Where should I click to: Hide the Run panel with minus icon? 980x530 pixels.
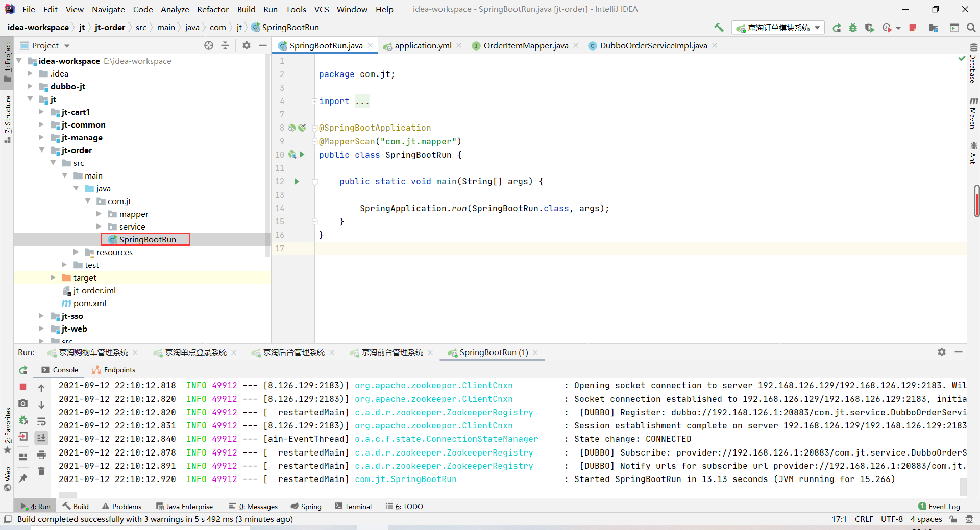click(959, 352)
